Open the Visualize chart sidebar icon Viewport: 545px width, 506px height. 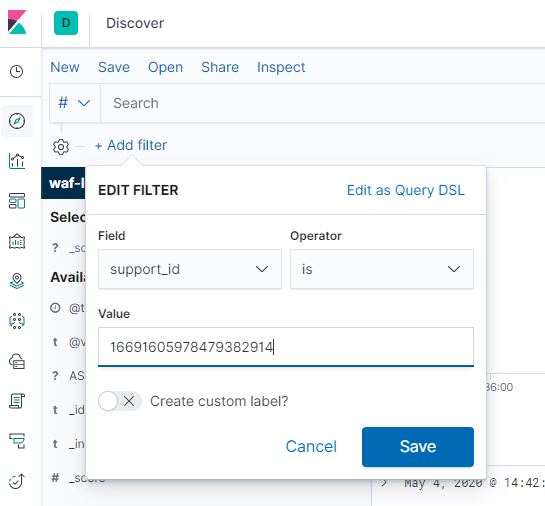tap(17, 161)
